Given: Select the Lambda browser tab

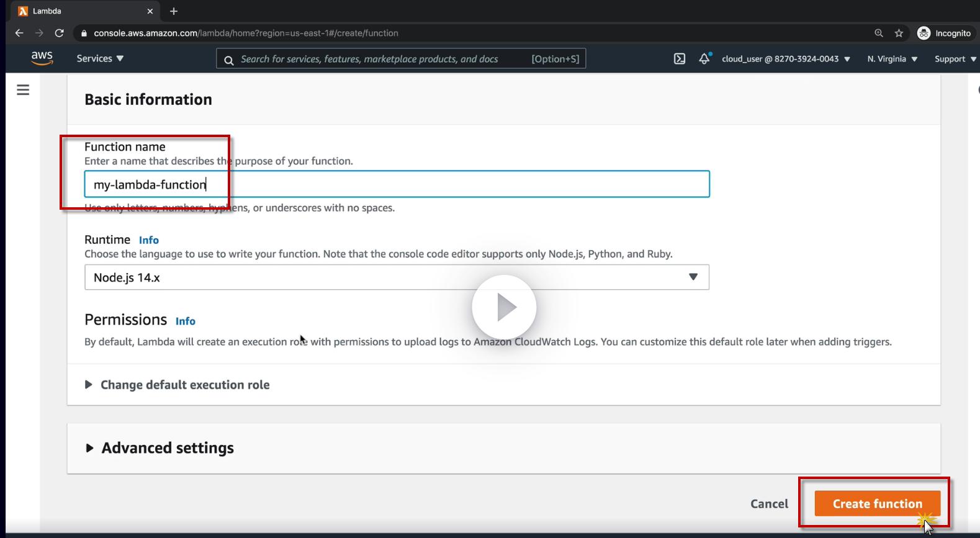Looking at the screenshot, I should click(x=86, y=11).
